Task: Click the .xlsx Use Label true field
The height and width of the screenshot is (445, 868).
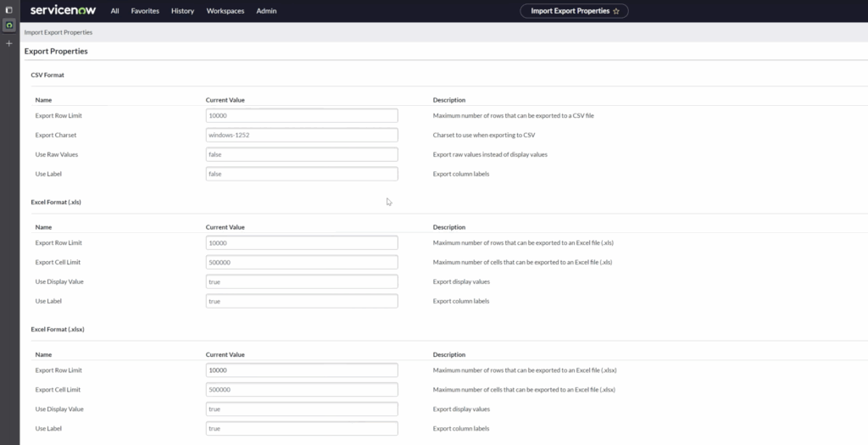Action: (x=302, y=429)
